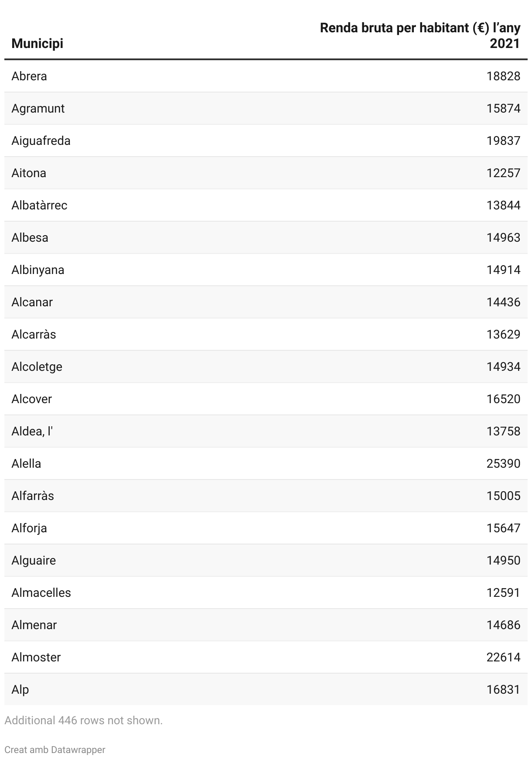Click Alella's value 25390
The width and height of the screenshot is (532, 760).
click(503, 463)
